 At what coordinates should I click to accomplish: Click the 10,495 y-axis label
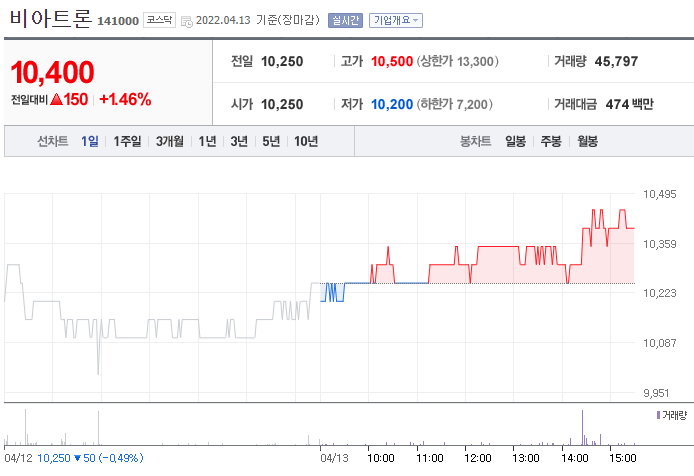(659, 194)
